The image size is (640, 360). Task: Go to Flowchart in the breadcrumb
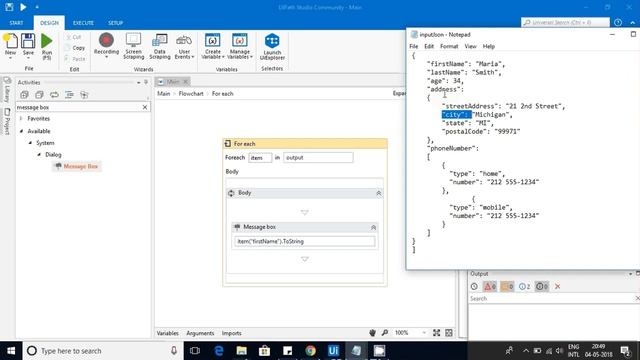191,93
